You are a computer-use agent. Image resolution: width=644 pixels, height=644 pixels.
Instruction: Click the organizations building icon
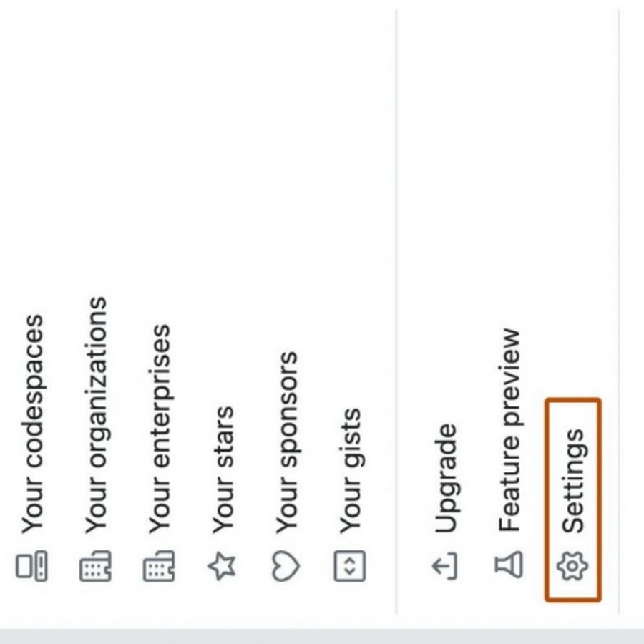click(x=95, y=567)
